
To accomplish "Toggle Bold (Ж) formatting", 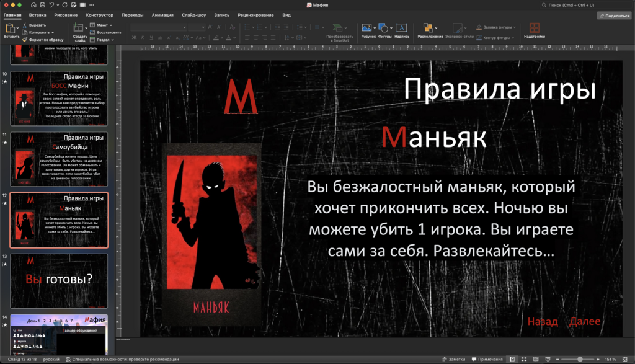I will pyautogui.click(x=134, y=38).
